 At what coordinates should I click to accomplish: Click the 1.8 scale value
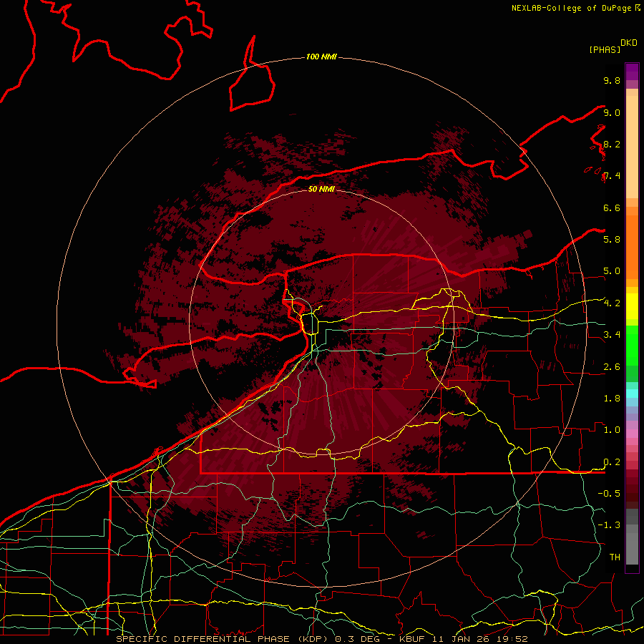[612, 399]
